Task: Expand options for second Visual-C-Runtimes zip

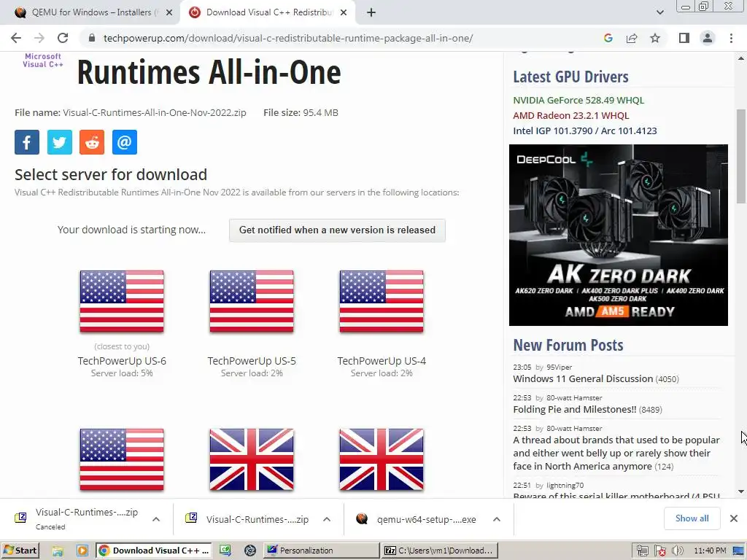Action: pyautogui.click(x=326, y=519)
